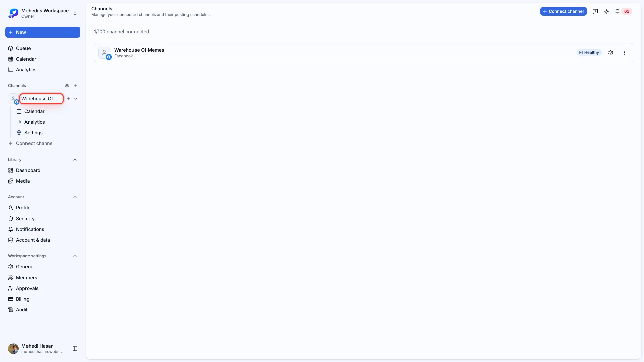Open Settings under Warehouse Of channel

tap(47, 133)
